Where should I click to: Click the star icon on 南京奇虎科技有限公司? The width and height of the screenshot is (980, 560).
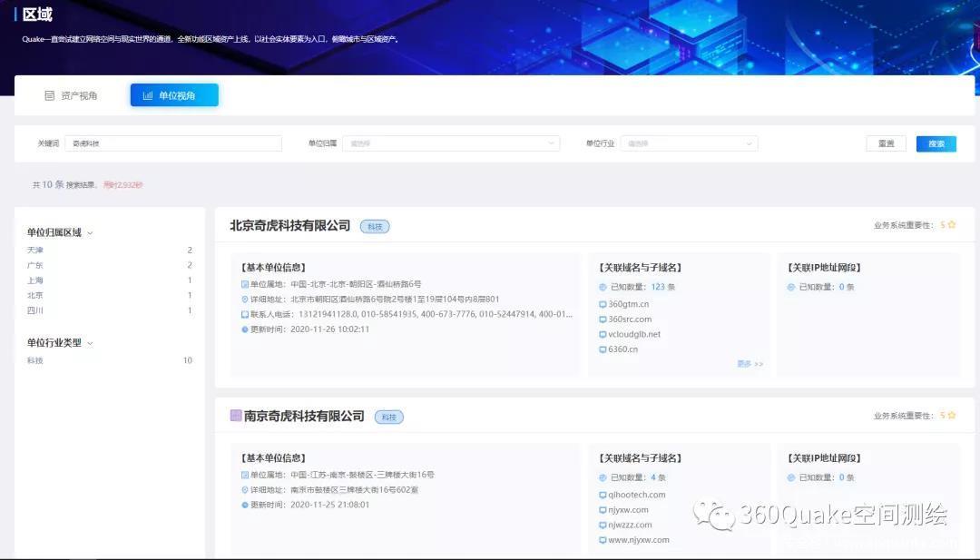click(x=951, y=416)
